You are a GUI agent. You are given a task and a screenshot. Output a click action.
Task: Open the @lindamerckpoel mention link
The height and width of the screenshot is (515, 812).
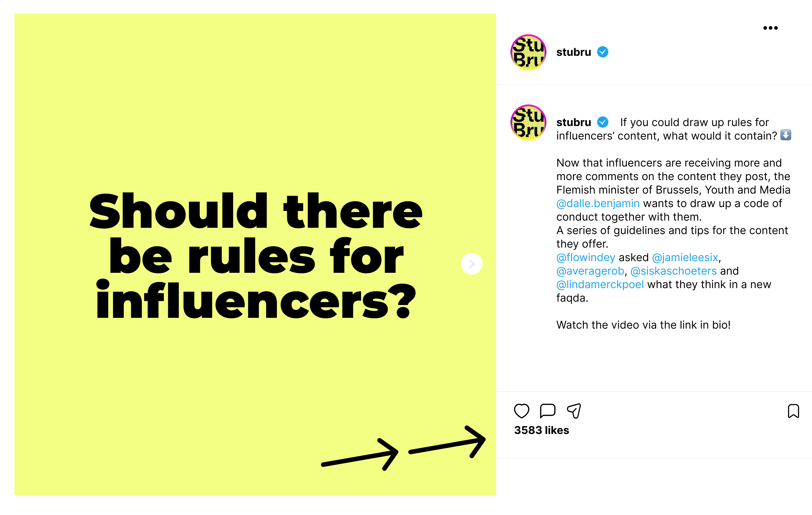pos(600,284)
